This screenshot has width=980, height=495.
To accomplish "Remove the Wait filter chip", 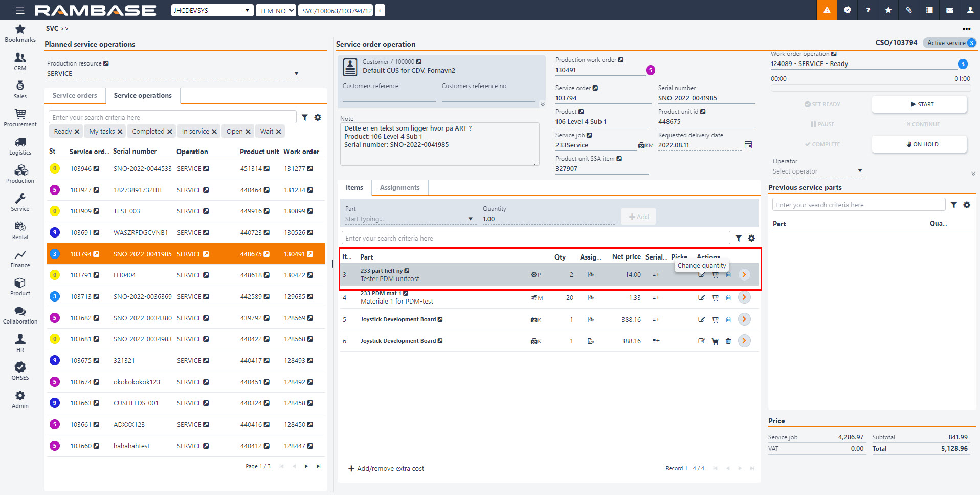I will [x=278, y=132].
